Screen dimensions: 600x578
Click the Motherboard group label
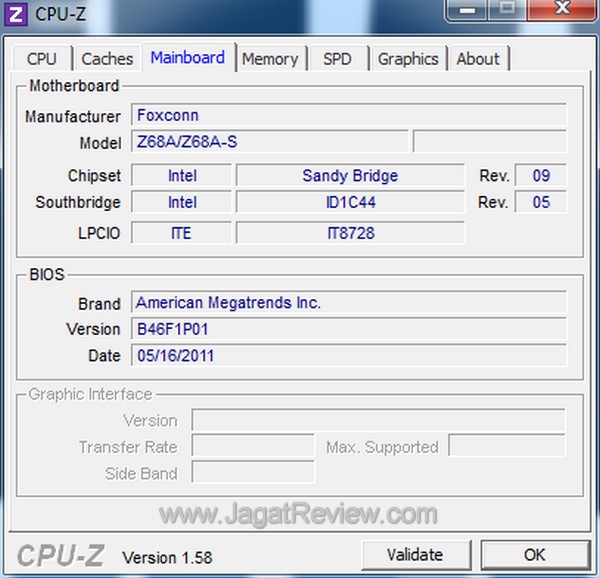coord(74,86)
